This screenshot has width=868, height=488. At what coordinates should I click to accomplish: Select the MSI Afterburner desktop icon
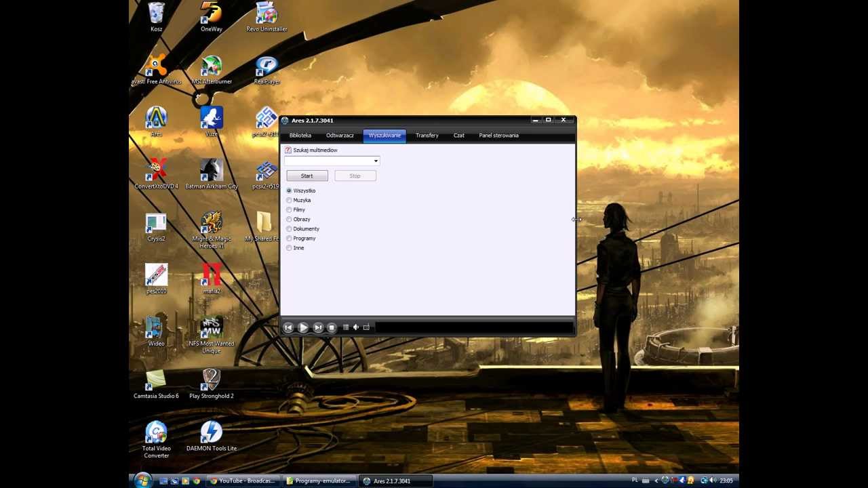[x=212, y=70]
